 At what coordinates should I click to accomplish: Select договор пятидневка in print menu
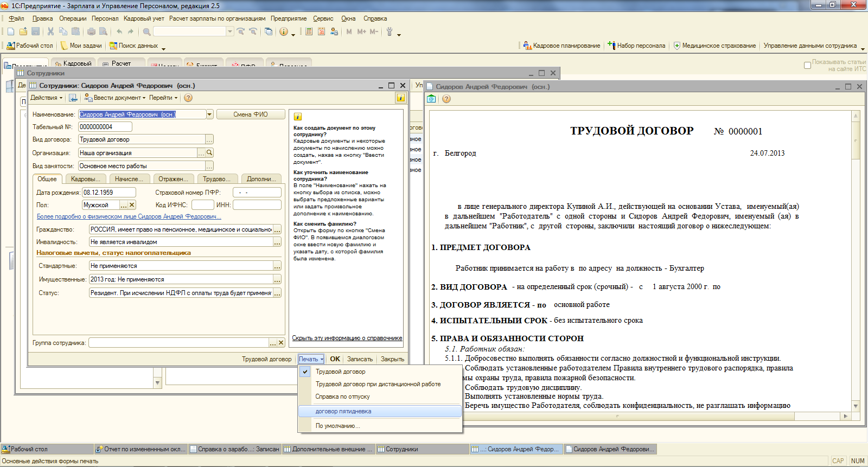[380, 411]
